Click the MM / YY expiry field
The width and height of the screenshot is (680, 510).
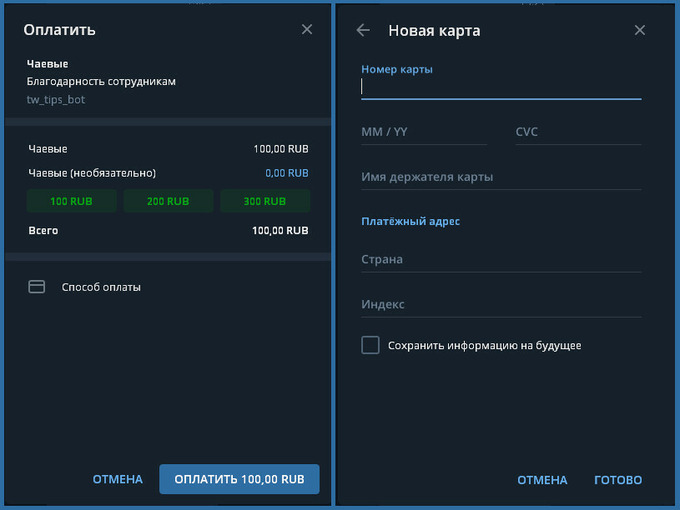423,132
